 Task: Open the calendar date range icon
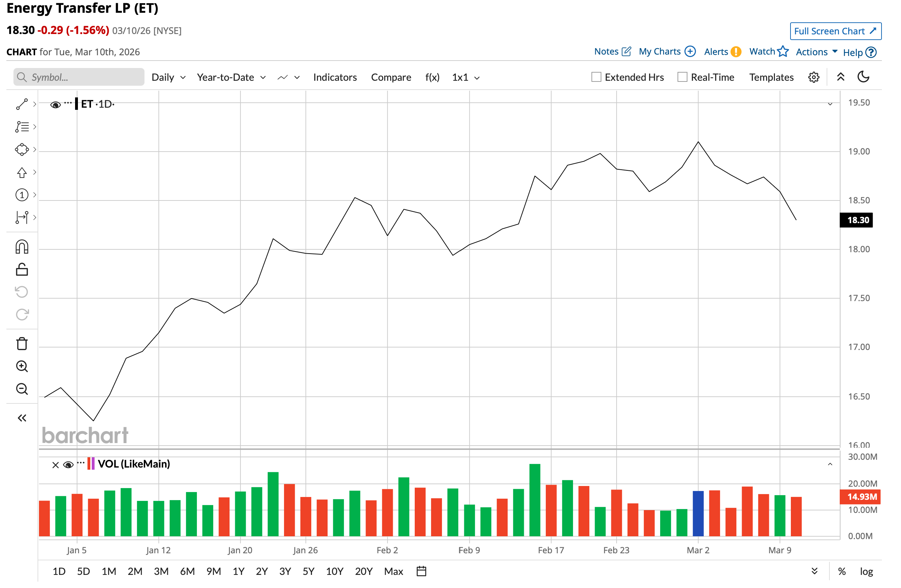point(421,571)
